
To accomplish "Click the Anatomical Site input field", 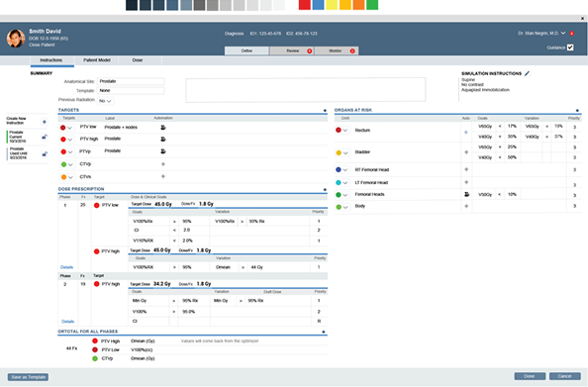I will (x=131, y=81).
